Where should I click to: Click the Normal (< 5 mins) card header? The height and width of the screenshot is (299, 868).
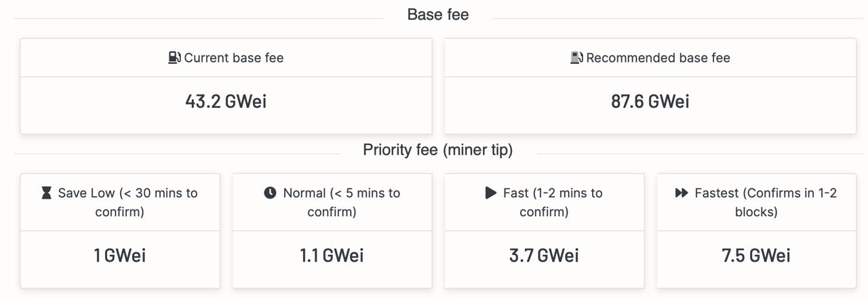332,202
